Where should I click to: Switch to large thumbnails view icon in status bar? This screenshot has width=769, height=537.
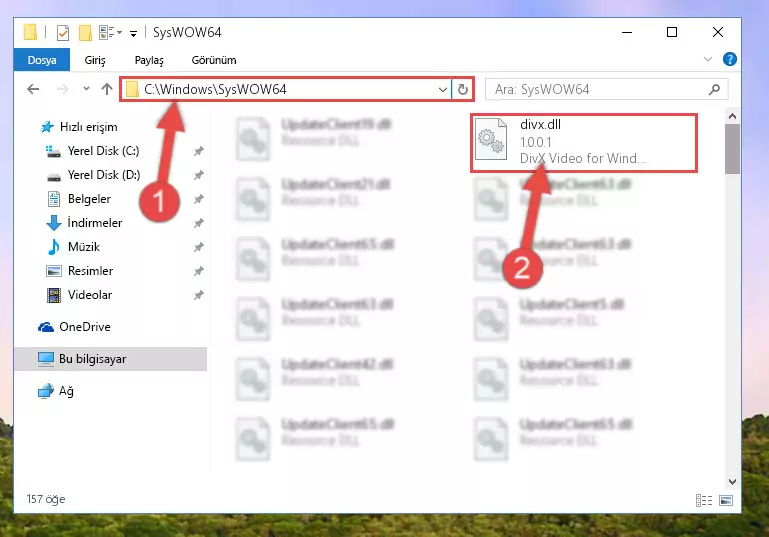[726, 500]
